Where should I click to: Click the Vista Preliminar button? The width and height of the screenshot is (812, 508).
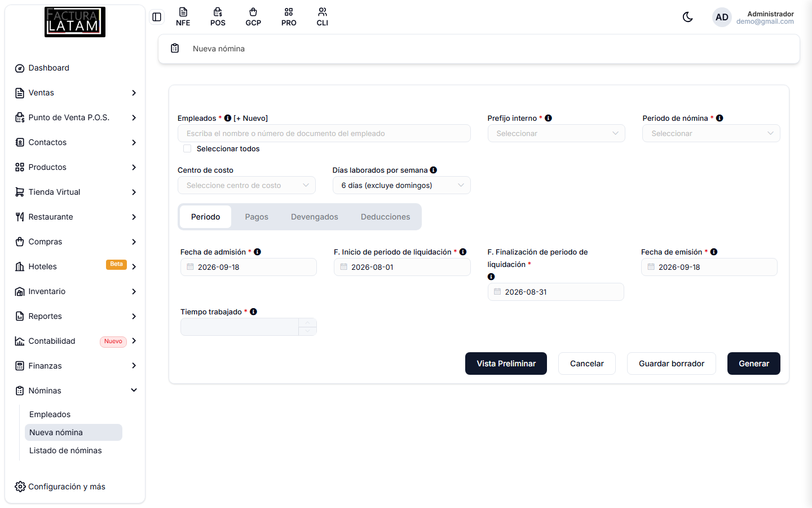(506, 364)
